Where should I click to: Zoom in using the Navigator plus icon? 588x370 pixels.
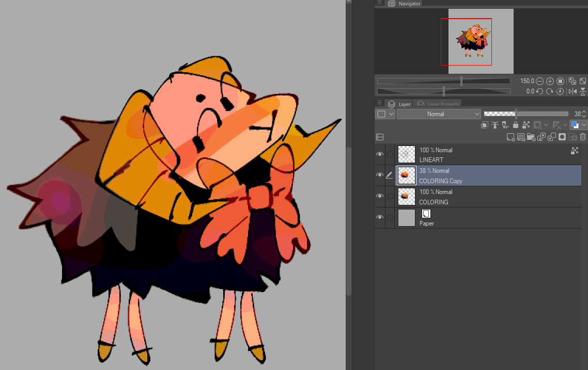pyautogui.click(x=550, y=81)
